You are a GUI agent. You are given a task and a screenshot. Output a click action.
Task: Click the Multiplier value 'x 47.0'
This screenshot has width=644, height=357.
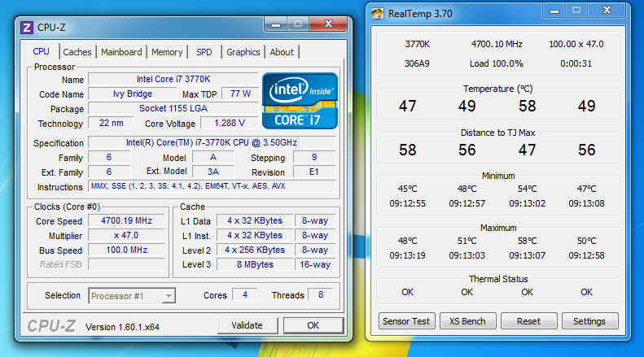pos(126,235)
